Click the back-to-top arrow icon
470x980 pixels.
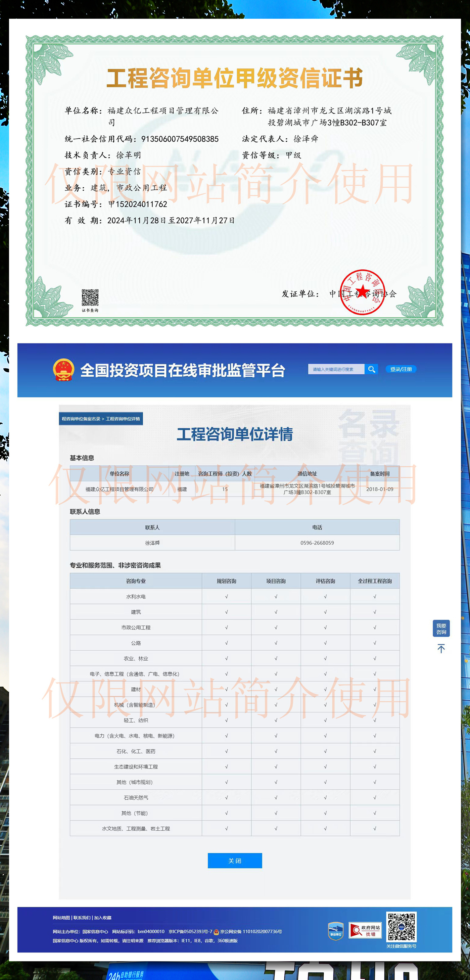[x=441, y=649]
